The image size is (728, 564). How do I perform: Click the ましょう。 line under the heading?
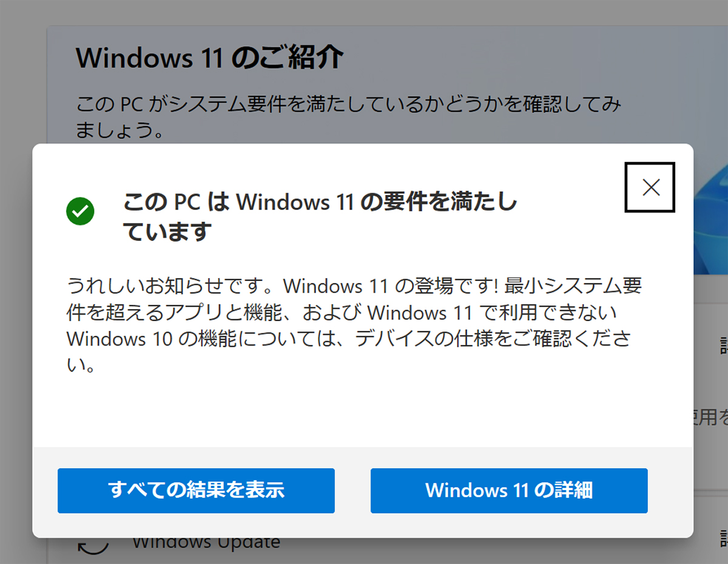(120, 129)
